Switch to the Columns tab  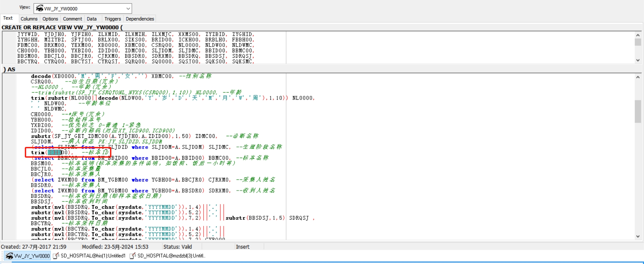coord(29,19)
